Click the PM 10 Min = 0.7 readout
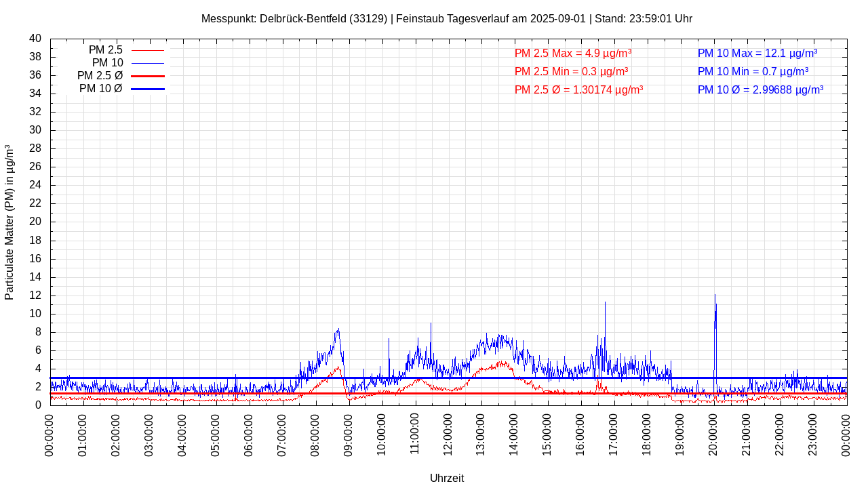 tap(753, 71)
